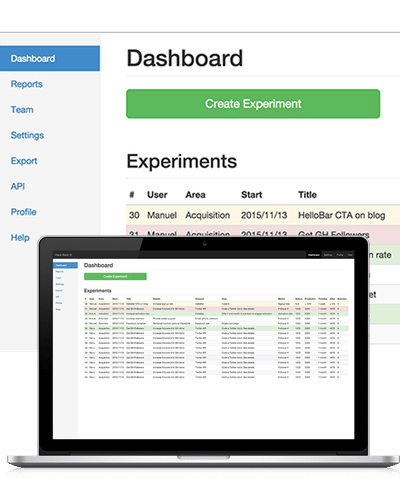The image size is (400, 479).
Task: Open Settings in the sidebar
Action: [27, 135]
